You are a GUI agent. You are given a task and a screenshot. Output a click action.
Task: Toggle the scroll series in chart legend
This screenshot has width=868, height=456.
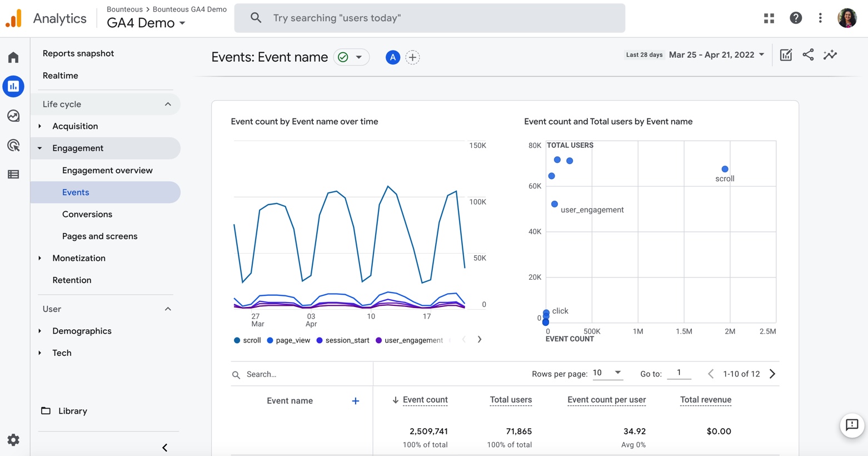pyautogui.click(x=247, y=340)
